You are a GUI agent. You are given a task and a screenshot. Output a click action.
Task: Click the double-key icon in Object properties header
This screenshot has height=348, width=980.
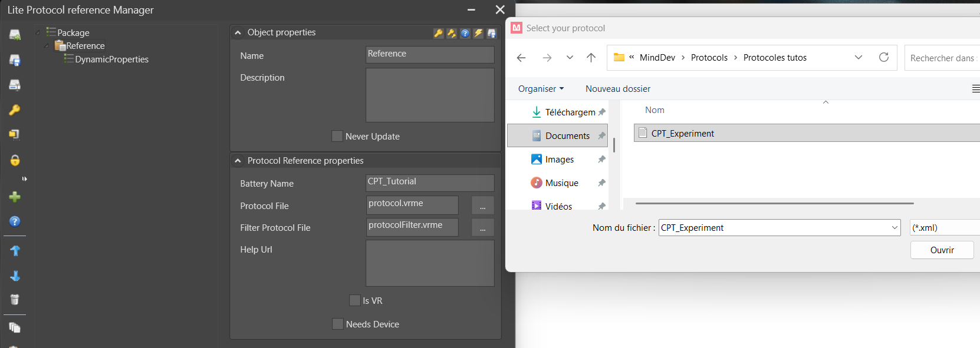[x=452, y=34]
